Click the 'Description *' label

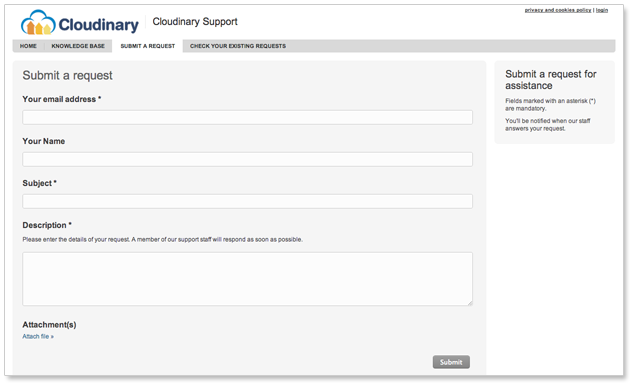pos(47,225)
